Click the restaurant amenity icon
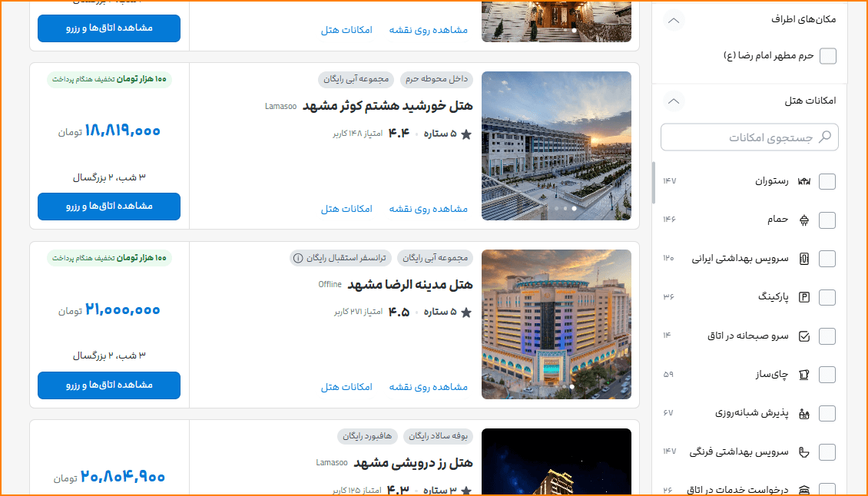 tap(804, 181)
